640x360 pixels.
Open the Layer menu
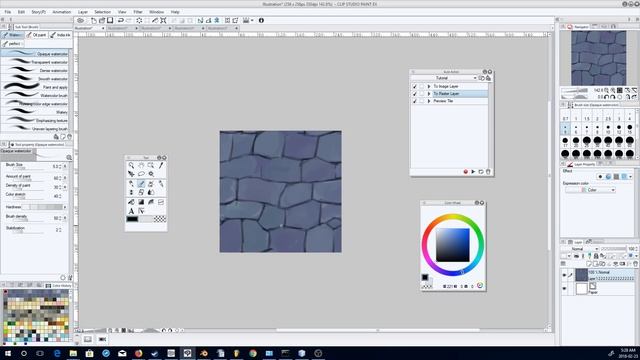click(x=83, y=12)
